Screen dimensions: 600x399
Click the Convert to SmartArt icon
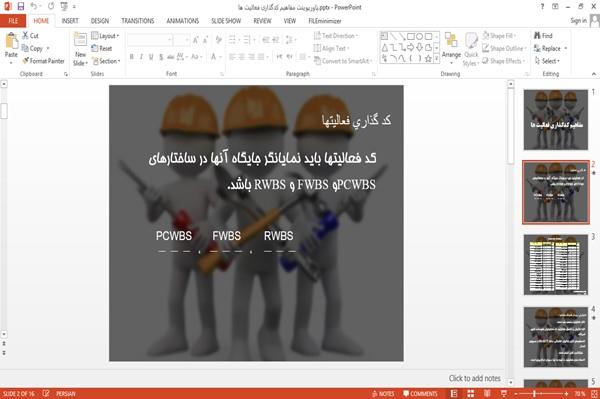coord(317,61)
